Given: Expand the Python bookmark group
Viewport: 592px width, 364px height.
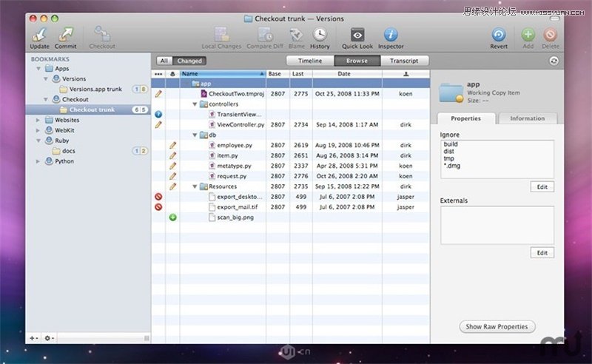Looking at the screenshot, I should click(38, 161).
